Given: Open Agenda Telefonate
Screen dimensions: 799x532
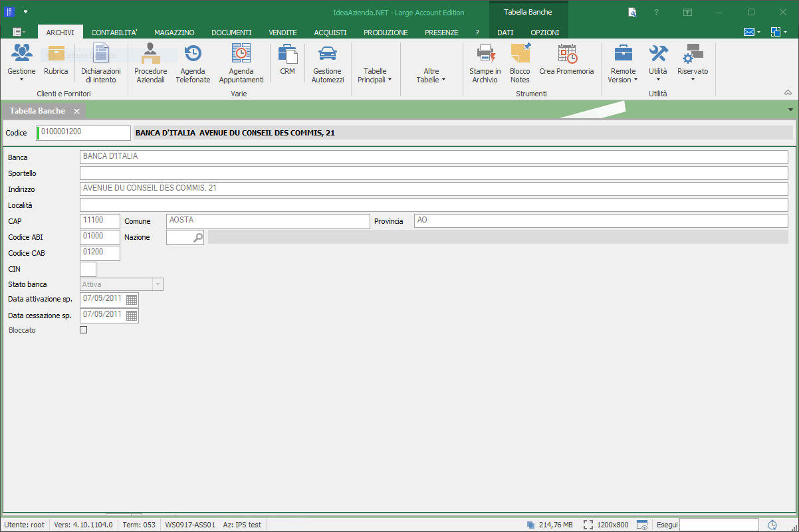Looking at the screenshot, I should point(193,63).
